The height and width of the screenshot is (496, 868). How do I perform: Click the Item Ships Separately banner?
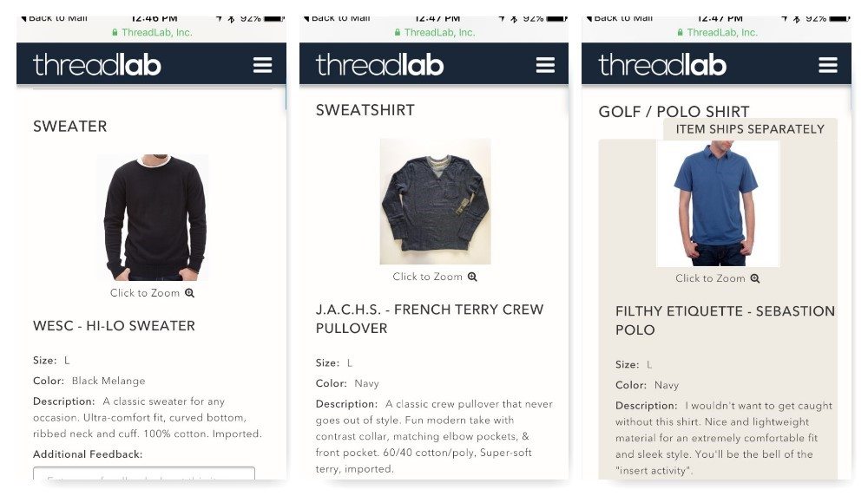tap(750, 129)
